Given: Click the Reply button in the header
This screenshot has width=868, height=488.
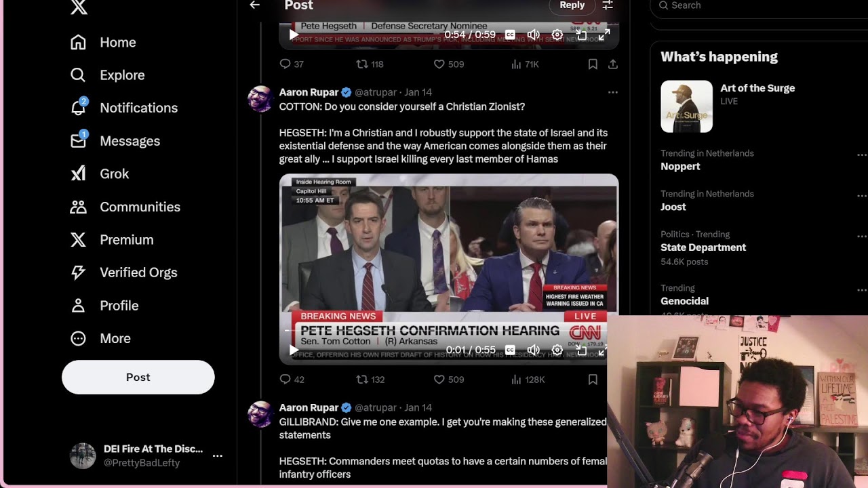Looking at the screenshot, I should tap(572, 5).
